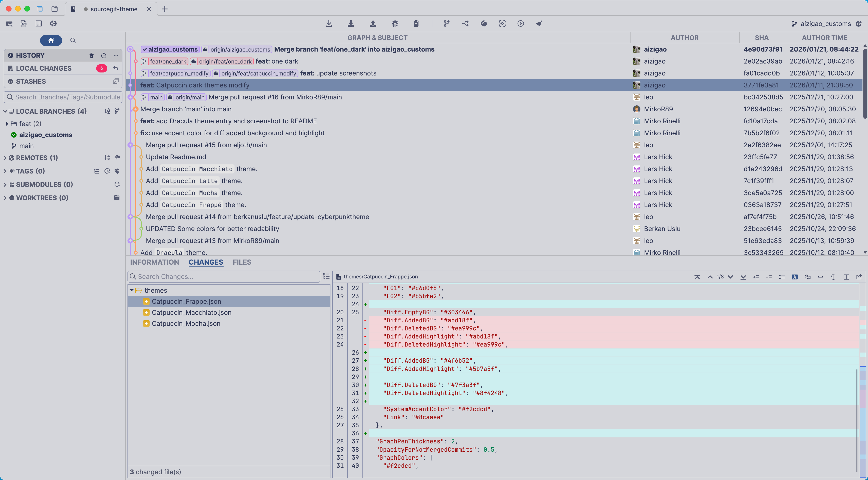Open the Stash changes toolbar icon
The width and height of the screenshot is (868, 480).
coord(395,23)
